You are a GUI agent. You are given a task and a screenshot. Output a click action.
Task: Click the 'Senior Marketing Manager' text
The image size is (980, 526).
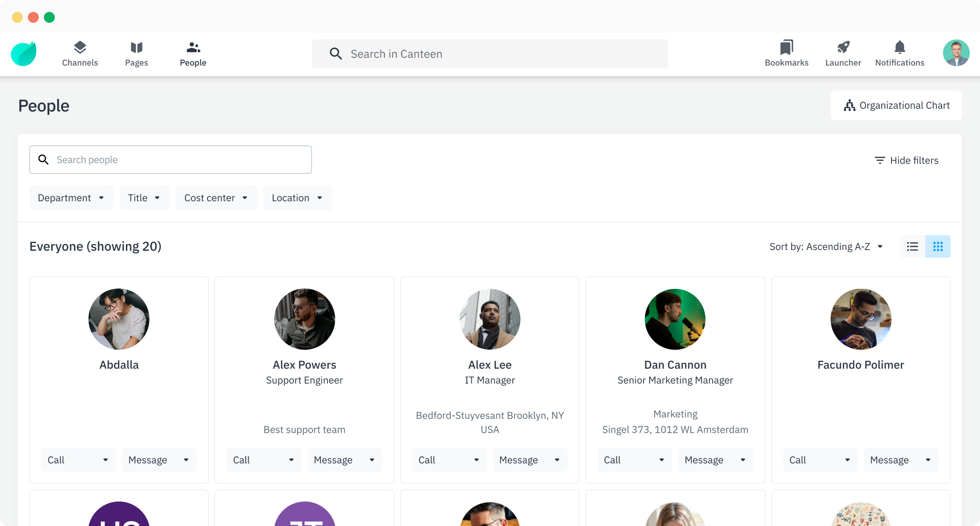[675, 380]
